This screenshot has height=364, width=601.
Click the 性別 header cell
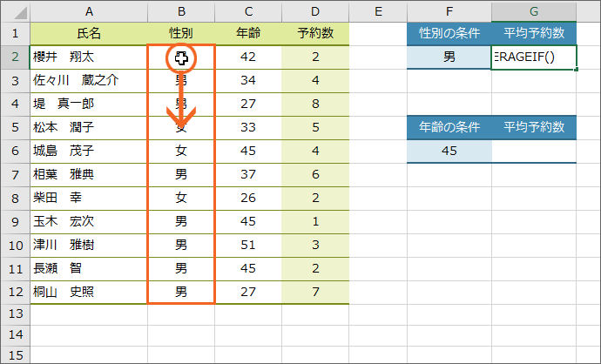181,34
